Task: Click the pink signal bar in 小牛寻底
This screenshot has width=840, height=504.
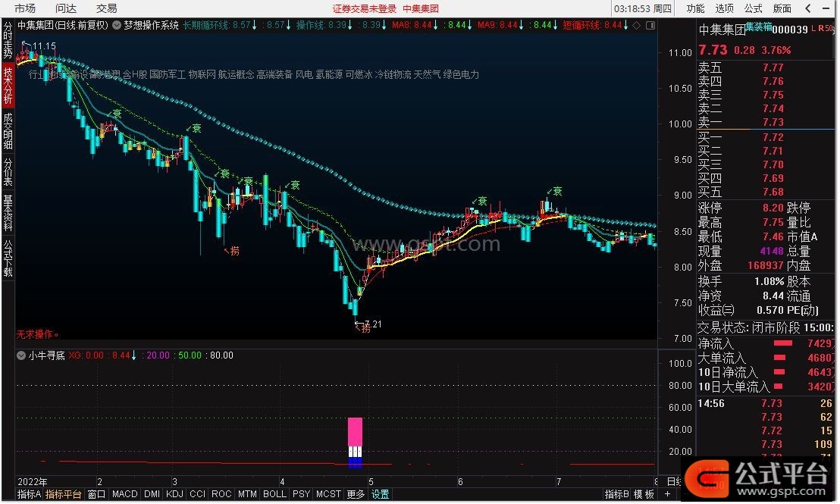Action: [x=355, y=432]
